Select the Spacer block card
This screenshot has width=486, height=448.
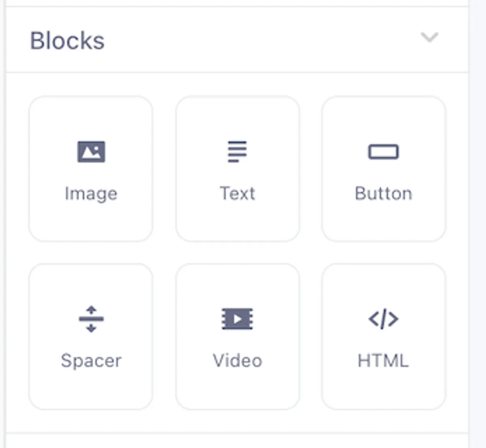(x=91, y=337)
